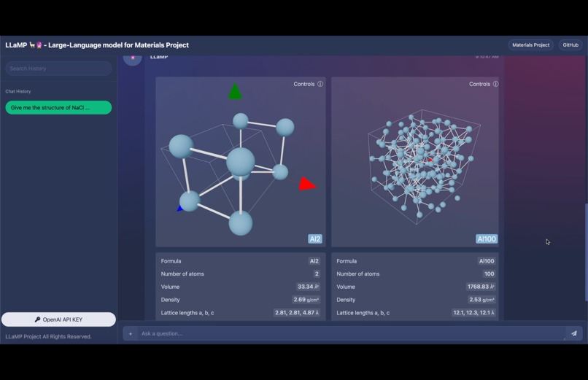Click the LLaMP Project All Rights Reserved text
Screen dimensions: 588x380
click(x=48, y=336)
